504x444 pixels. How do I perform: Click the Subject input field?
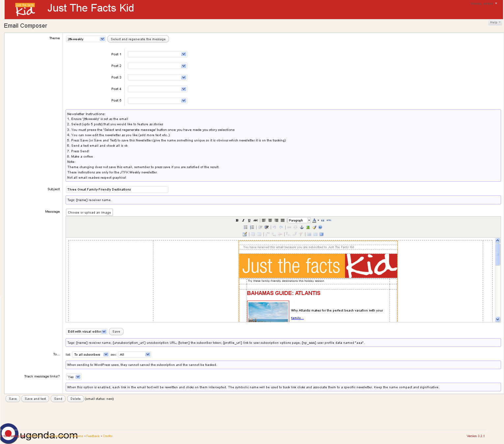coord(117,190)
